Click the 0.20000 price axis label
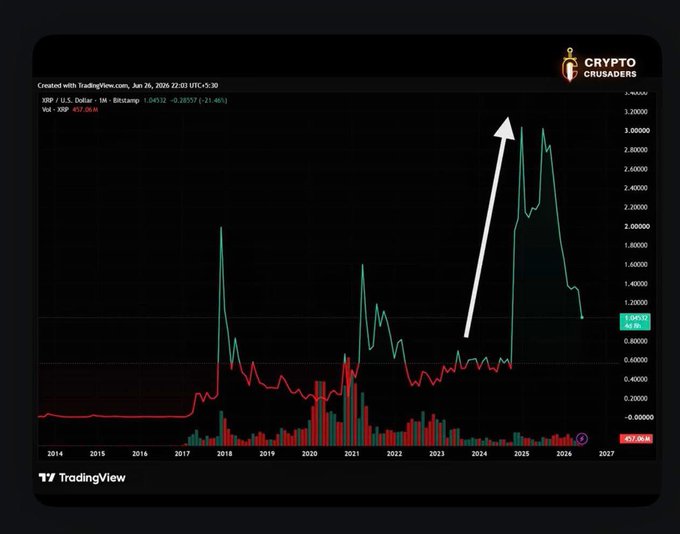 tap(637, 398)
